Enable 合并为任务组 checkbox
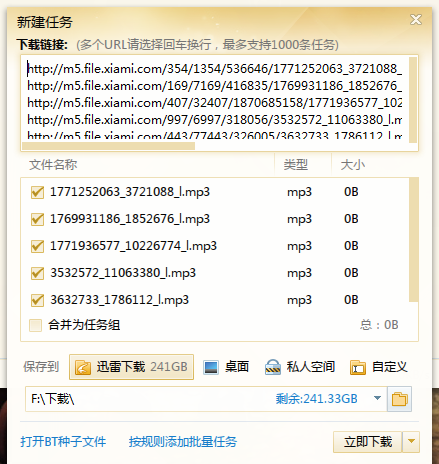 pyautogui.click(x=35, y=325)
